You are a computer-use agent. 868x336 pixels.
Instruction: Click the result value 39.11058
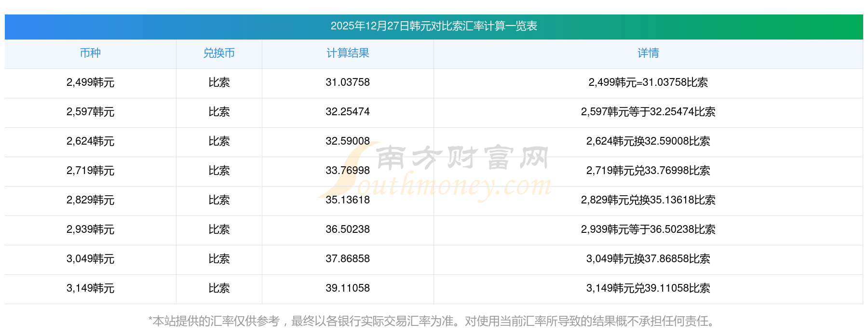348,288
